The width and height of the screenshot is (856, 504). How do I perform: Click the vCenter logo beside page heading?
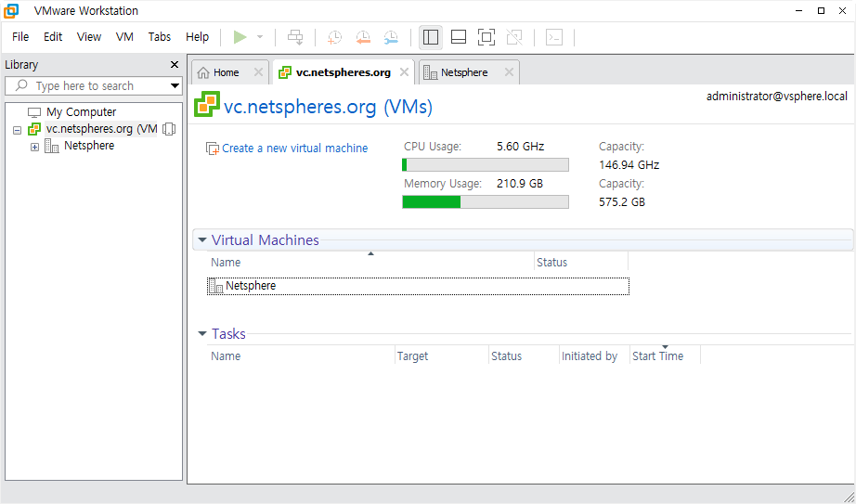tap(207, 104)
